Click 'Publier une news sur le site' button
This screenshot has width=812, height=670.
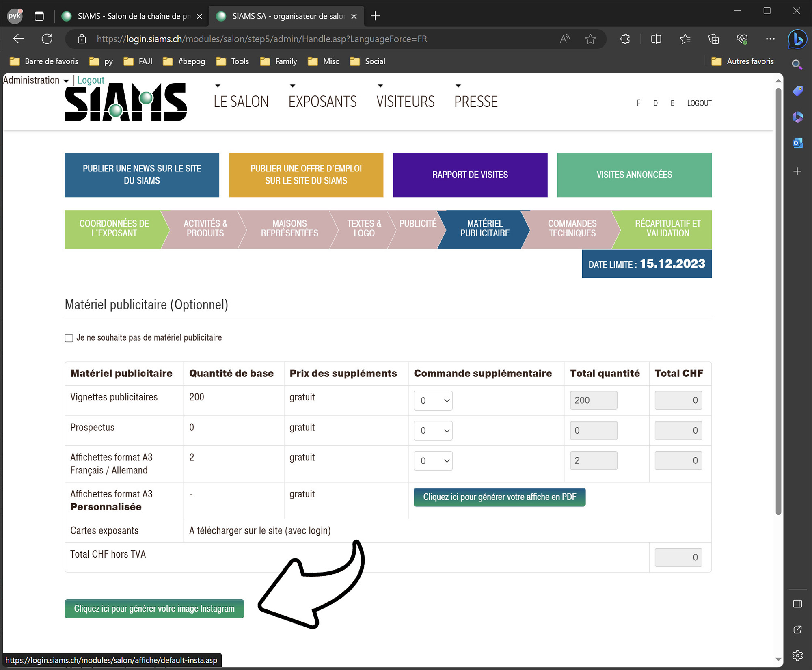tap(142, 175)
